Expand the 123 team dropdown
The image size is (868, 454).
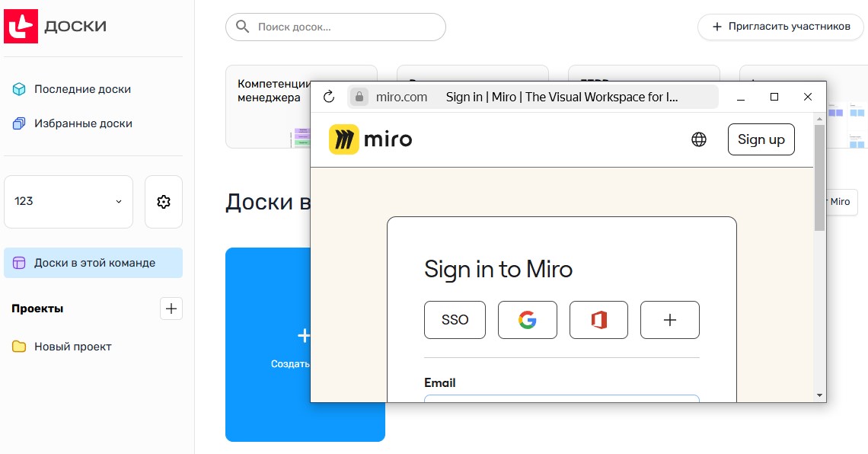click(x=69, y=202)
